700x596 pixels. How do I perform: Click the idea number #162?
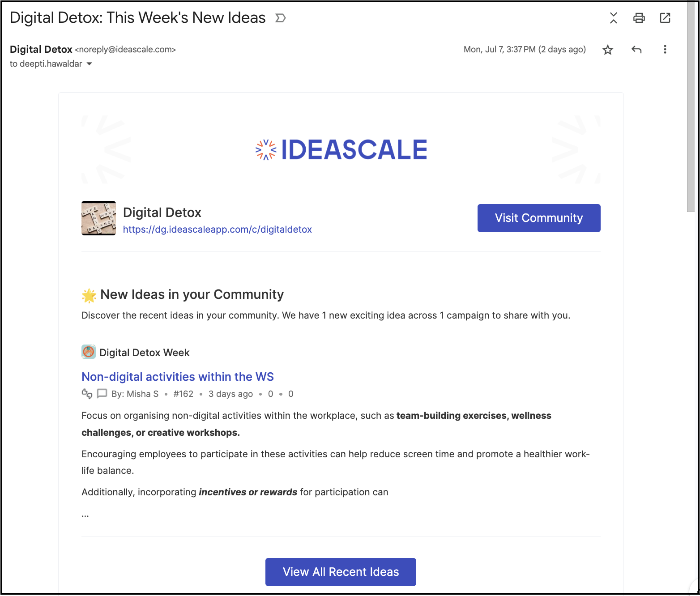184,394
